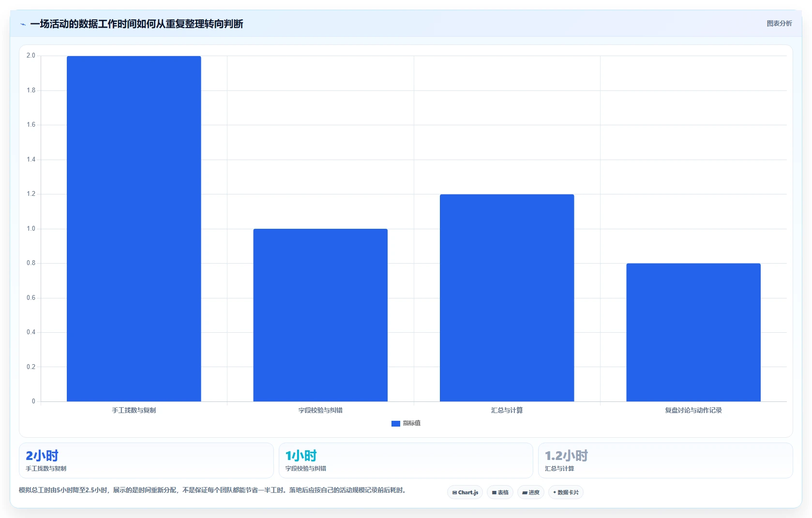Click the chart line icon before the title
Image resolution: width=812 pixels, height=518 pixels.
coord(23,24)
